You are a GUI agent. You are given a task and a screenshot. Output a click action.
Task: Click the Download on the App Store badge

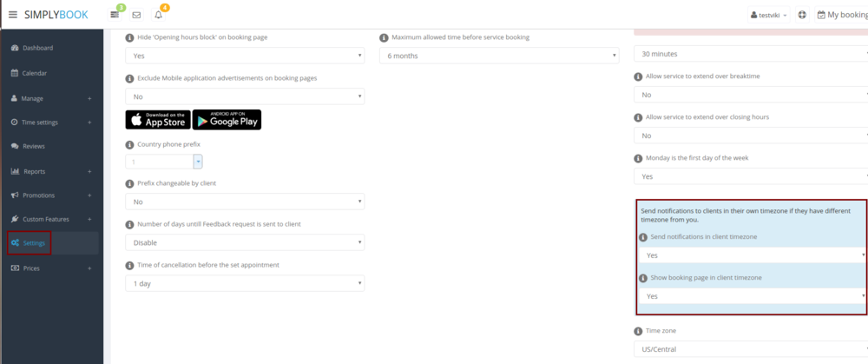157,119
